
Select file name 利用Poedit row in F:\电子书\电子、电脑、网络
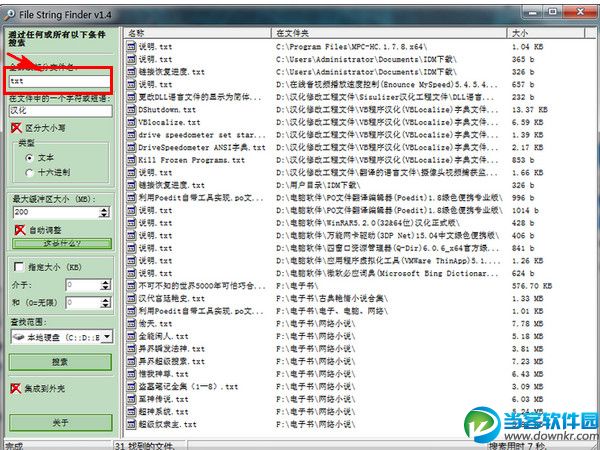[x=201, y=311]
